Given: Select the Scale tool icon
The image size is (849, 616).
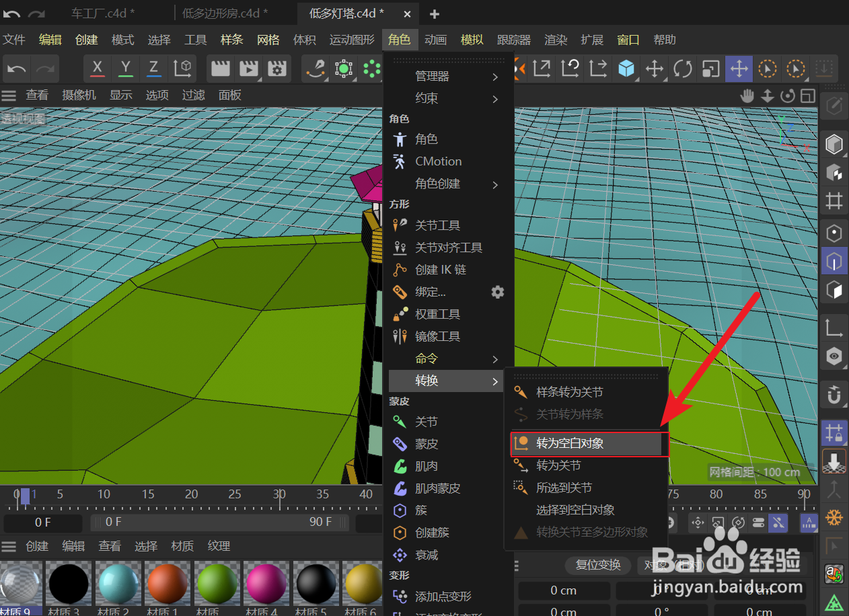Looking at the screenshot, I should coord(710,69).
